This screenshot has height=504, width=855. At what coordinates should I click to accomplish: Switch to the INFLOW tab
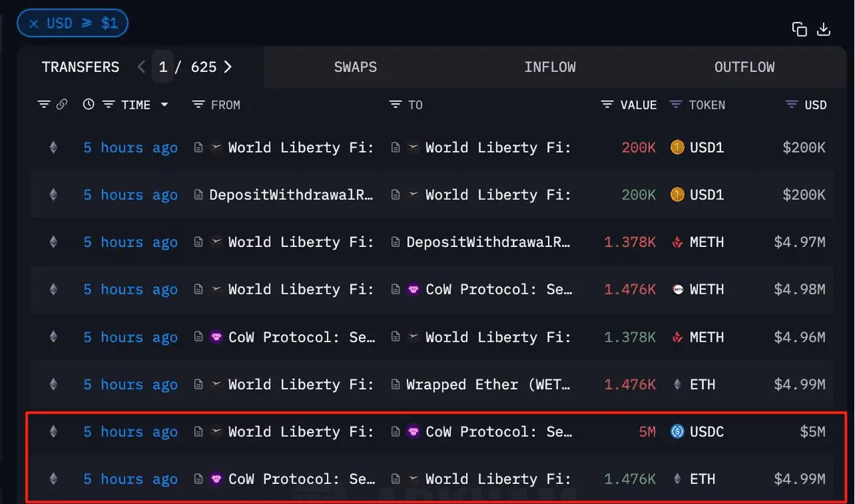(x=550, y=67)
